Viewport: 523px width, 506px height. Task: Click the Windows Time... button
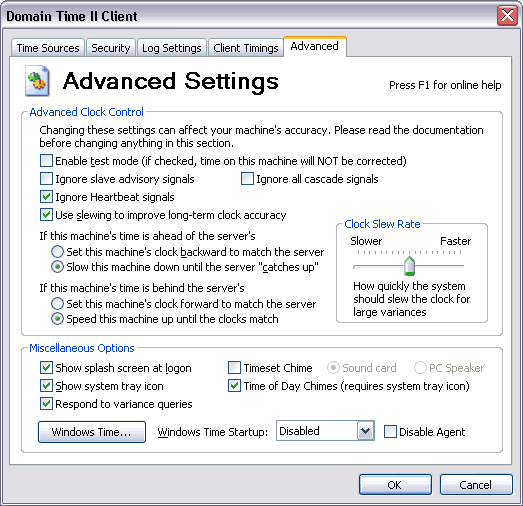click(92, 432)
